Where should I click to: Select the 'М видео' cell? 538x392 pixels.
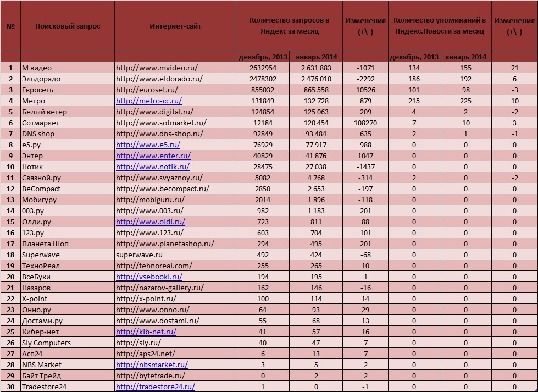point(68,68)
